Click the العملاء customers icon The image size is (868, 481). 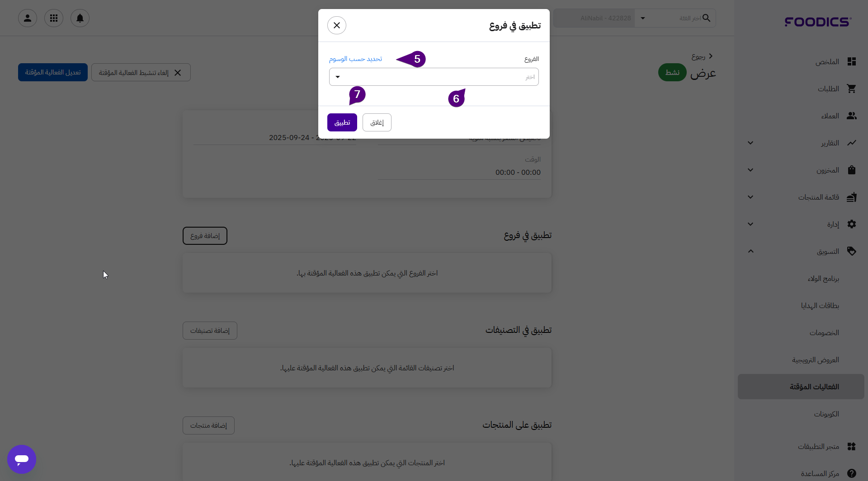pyautogui.click(x=852, y=116)
